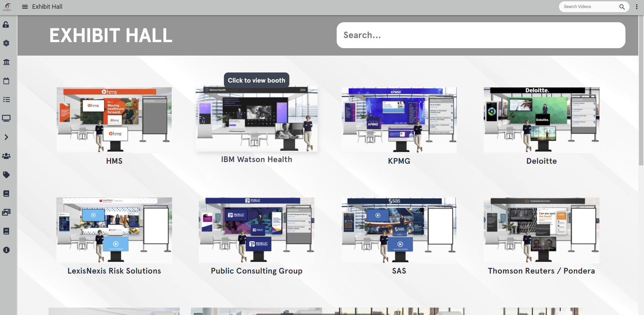Click the IBM Watson Health name label
The width and height of the screenshot is (644, 315).
click(x=257, y=159)
